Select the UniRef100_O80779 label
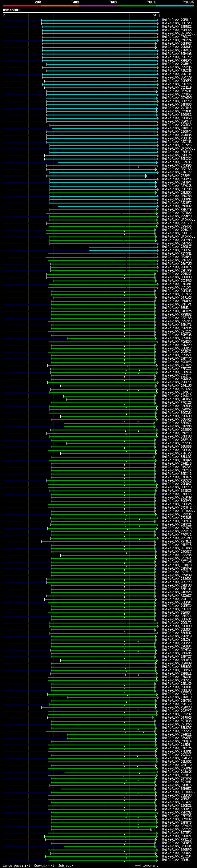 (x=177, y=78)
